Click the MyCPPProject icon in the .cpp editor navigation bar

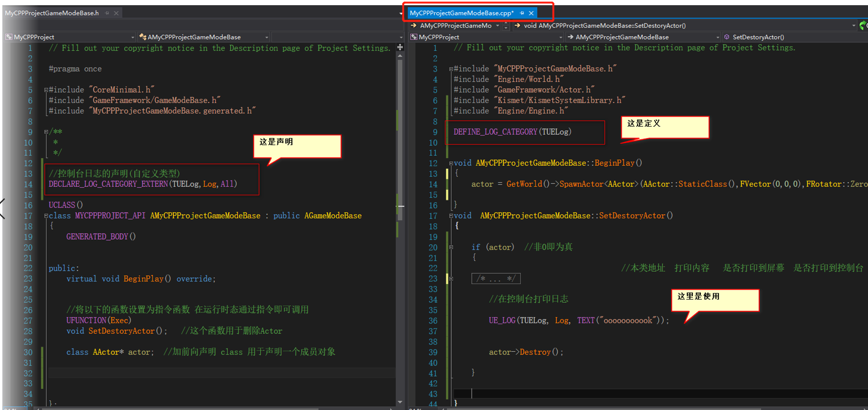[414, 37]
